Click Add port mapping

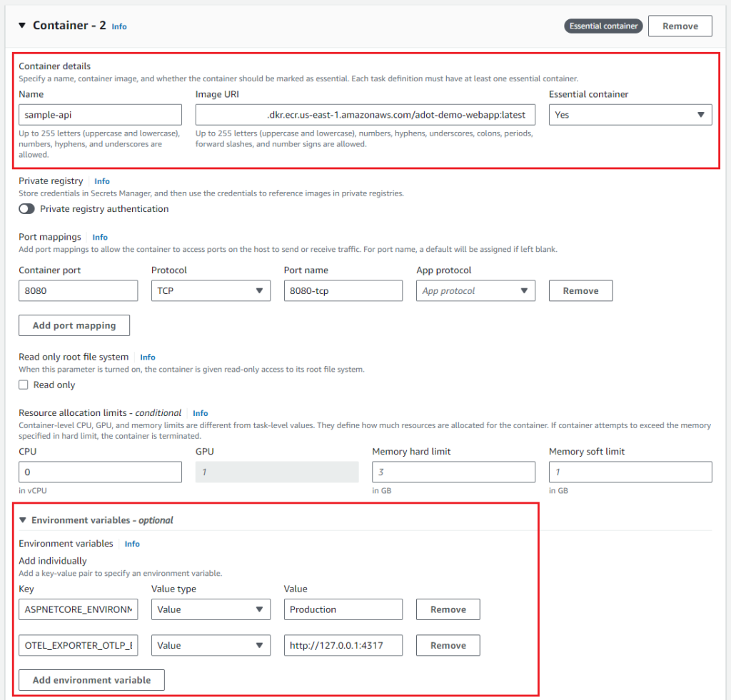tap(74, 325)
